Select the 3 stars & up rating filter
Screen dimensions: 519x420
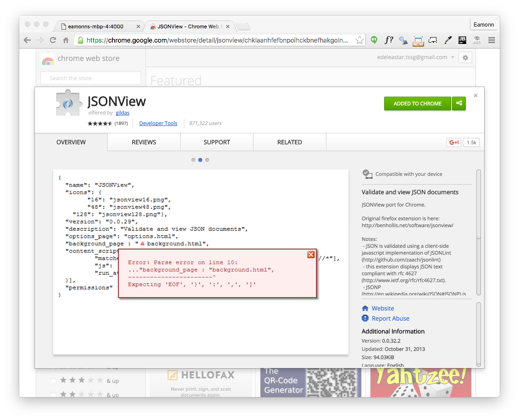tap(53, 381)
